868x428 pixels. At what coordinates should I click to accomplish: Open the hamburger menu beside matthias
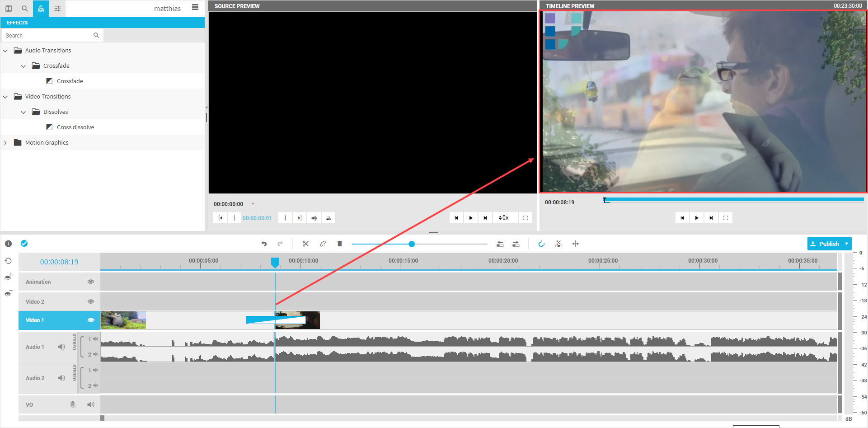[x=195, y=7]
